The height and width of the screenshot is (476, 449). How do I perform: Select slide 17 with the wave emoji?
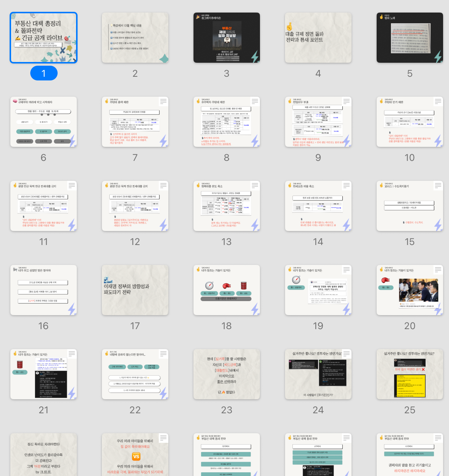[x=135, y=290]
